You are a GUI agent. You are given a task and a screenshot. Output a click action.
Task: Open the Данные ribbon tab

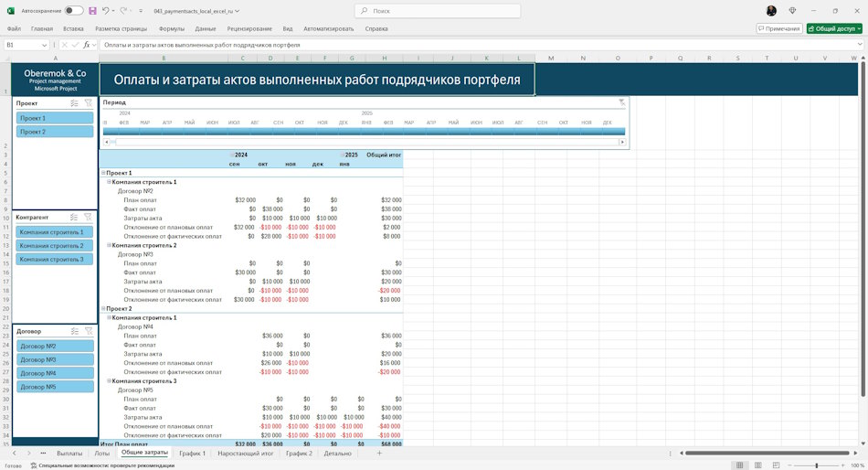tap(206, 29)
